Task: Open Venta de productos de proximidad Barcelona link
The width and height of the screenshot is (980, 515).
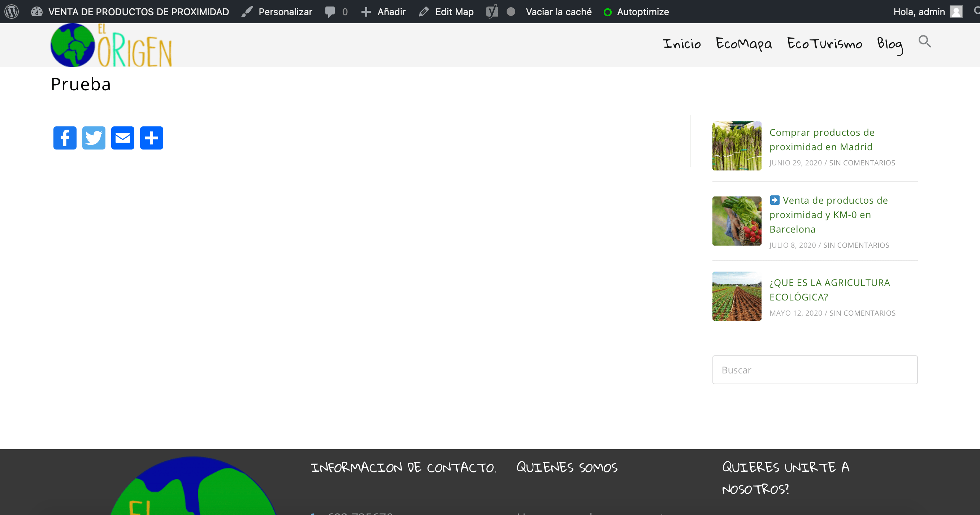Action: pyautogui.click(x=829, y=215)
